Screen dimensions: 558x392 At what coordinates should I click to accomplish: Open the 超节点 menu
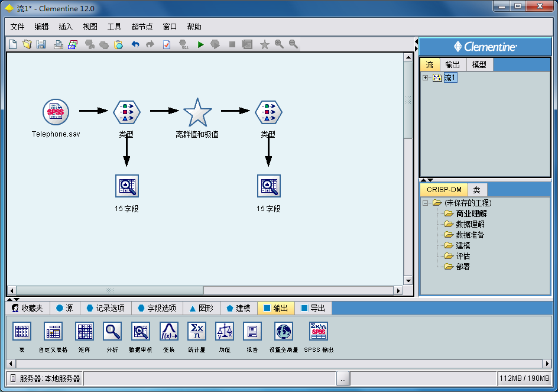pos(142,27)
